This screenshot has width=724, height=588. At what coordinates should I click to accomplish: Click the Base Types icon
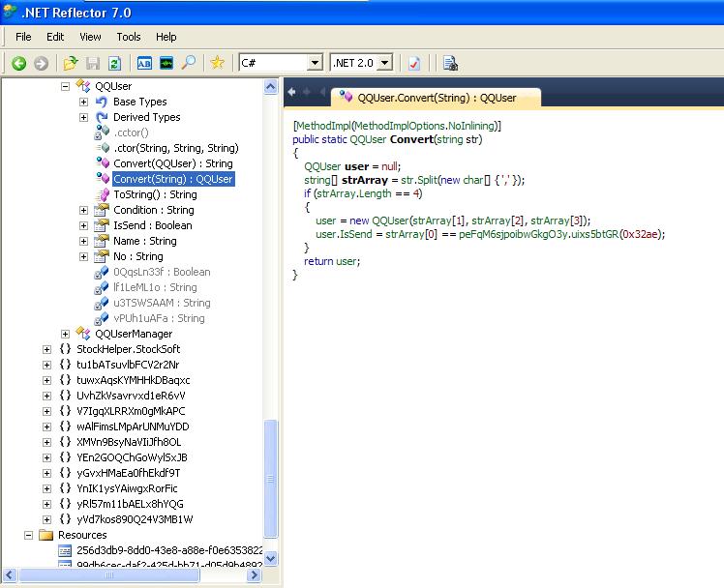[102, 102]
